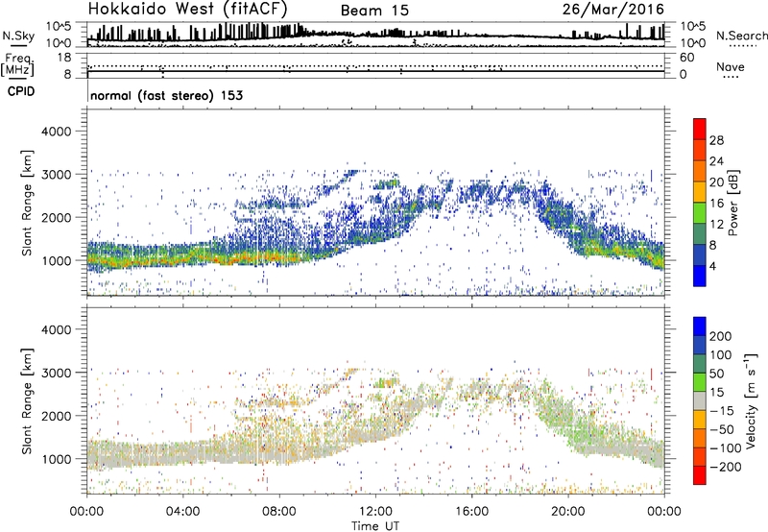Image resolution: width=768 pixels, height=532 pixels.
Task: Click the '20:00' time tick label
Action: 568,512
